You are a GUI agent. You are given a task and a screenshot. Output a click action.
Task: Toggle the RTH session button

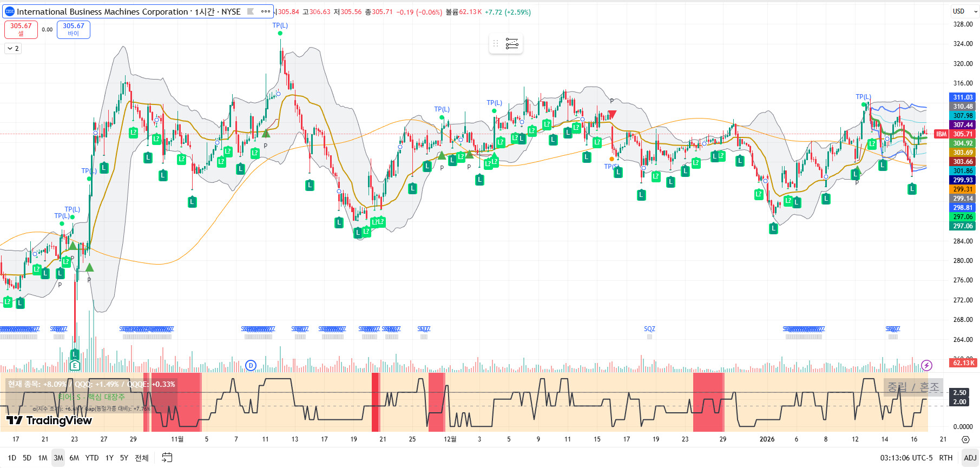click(x=946, y=458)
